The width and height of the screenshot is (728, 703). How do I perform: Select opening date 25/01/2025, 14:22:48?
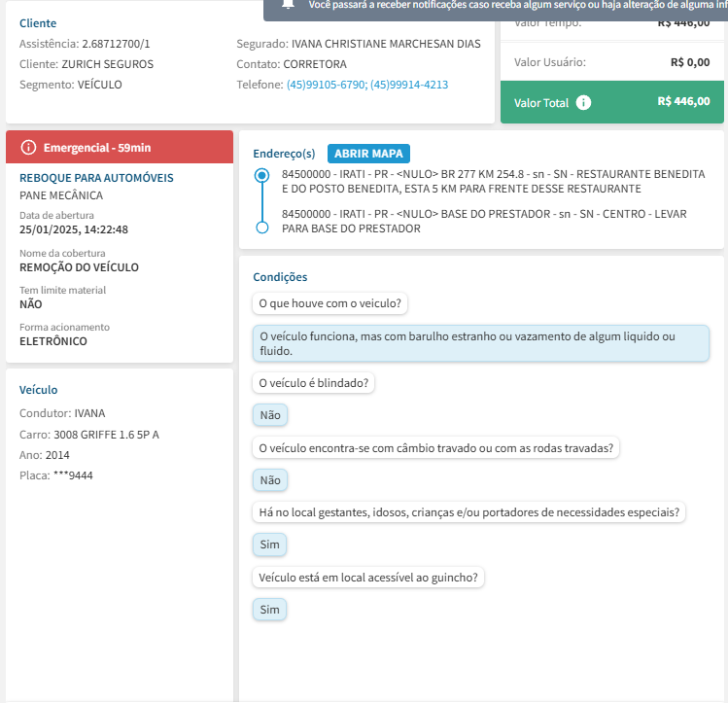click(x=74, y=229)
